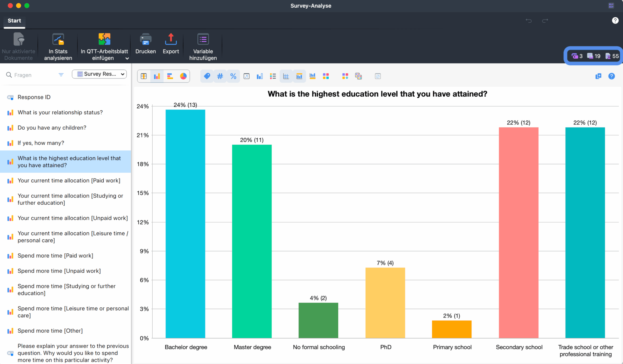
Task: Click the Fragen search field
Action: coord(31,75)
